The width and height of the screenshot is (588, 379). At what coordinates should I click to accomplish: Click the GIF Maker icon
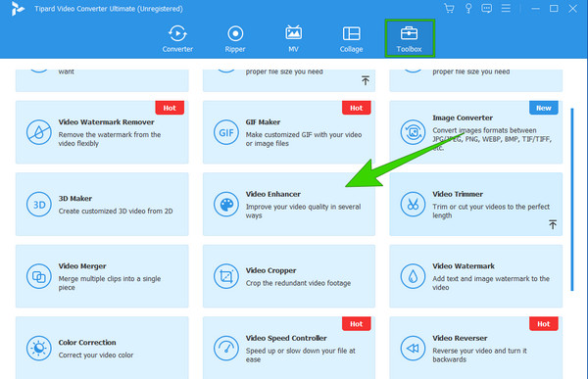coord(226,132)
